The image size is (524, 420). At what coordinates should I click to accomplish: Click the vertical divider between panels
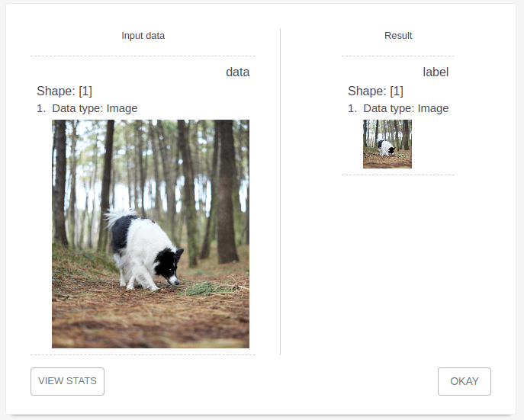click(281, 191)
